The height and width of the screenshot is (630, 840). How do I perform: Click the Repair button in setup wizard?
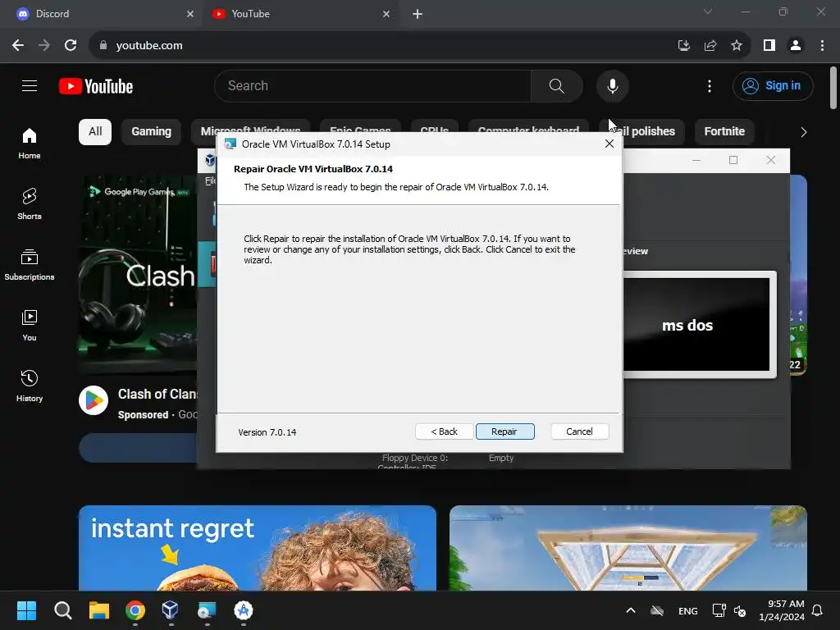coord(504,431)
